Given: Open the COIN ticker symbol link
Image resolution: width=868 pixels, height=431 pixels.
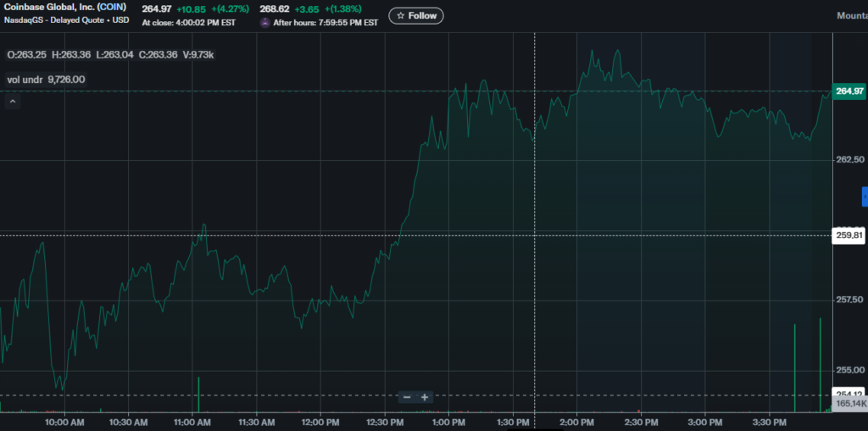Looking at the screenshot, I should coord(112,8).
